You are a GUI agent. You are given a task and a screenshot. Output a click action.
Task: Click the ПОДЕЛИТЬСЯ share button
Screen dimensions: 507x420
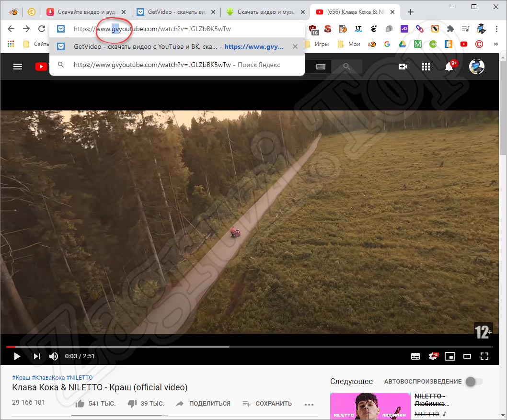tap(203, 404)
